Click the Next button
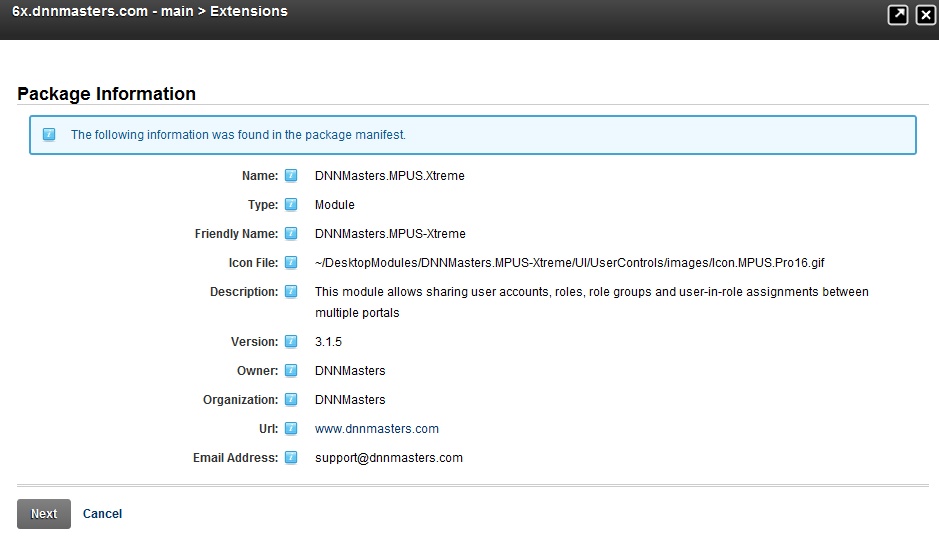Viewport: 939px width, 539px height. coord(44,514)
